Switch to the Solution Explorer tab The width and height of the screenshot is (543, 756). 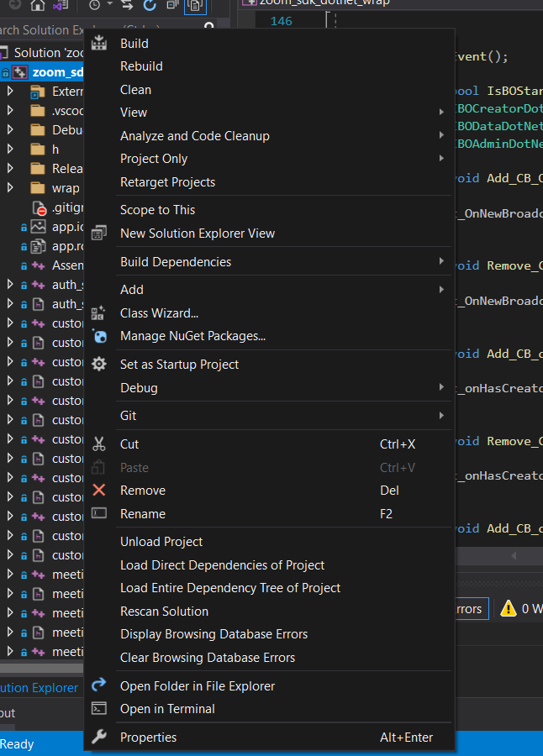point(39,688)
